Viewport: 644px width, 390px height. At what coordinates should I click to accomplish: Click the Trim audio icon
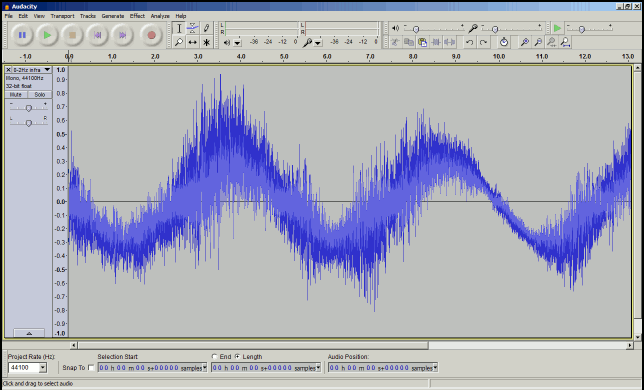(x=436, y=42)
